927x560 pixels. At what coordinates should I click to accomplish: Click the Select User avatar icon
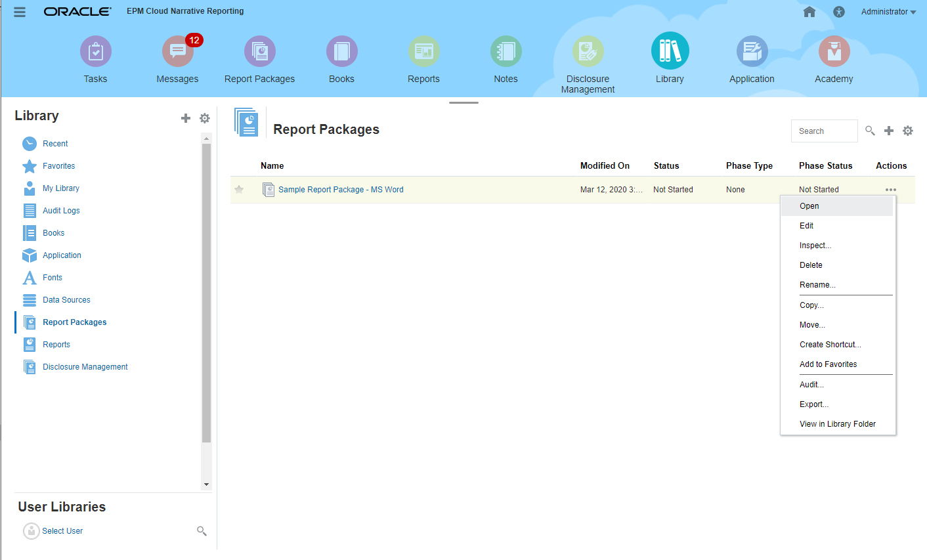[x=32, y=531]
